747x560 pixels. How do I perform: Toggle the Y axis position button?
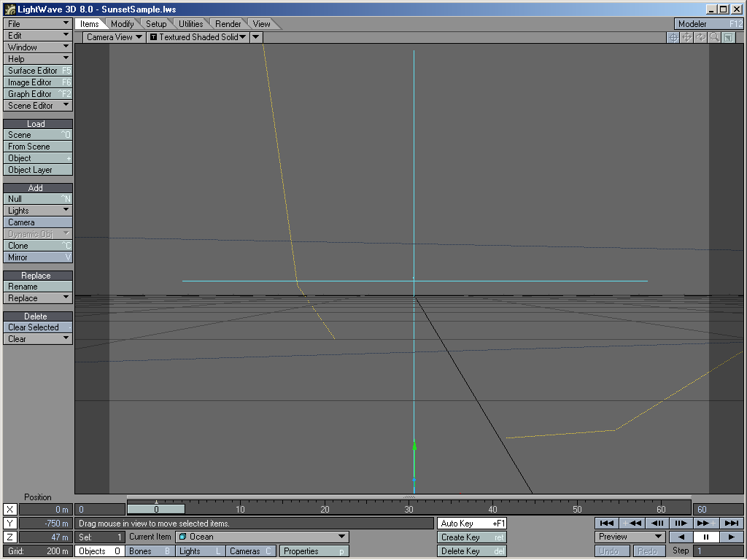[x=10, y=524]
